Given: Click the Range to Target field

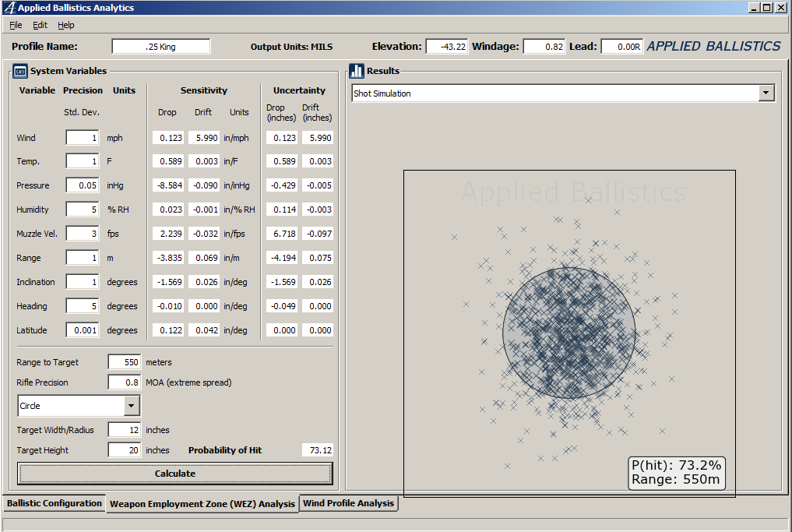Looking at the screenshot, I should 125,362.
